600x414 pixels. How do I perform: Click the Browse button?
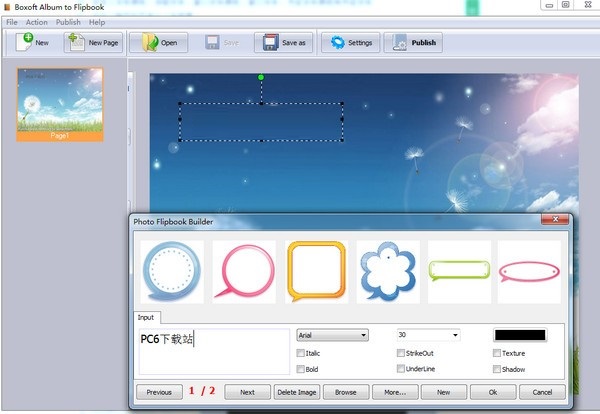tap(346, 392)
